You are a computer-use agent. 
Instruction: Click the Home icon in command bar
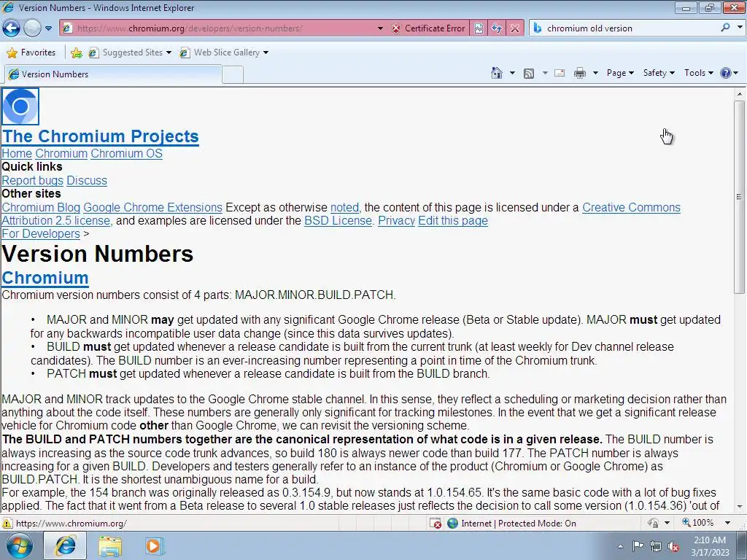[496, 73]
